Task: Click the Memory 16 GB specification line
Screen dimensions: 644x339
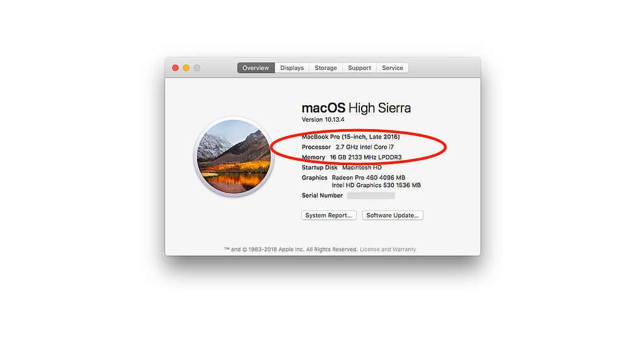Action: (352, 158)
